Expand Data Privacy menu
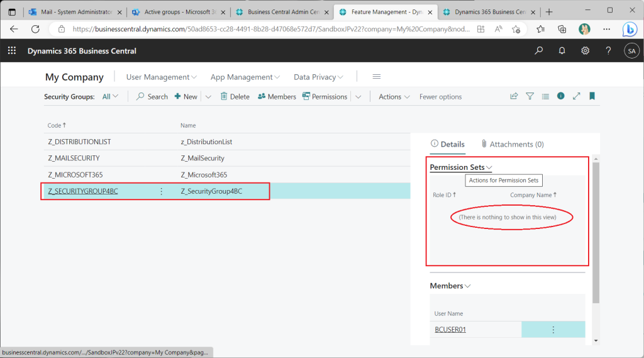This screenshot has width=644, height=358. coord(318,77)
